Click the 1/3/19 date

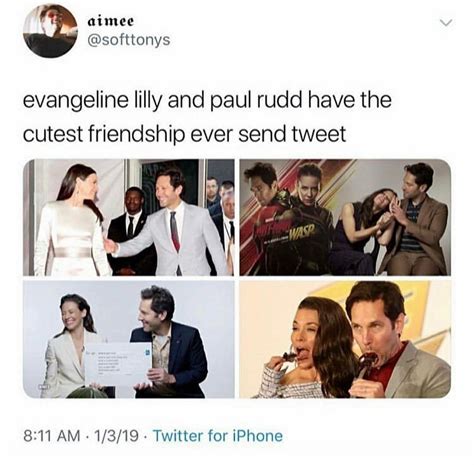click(117, 436)
